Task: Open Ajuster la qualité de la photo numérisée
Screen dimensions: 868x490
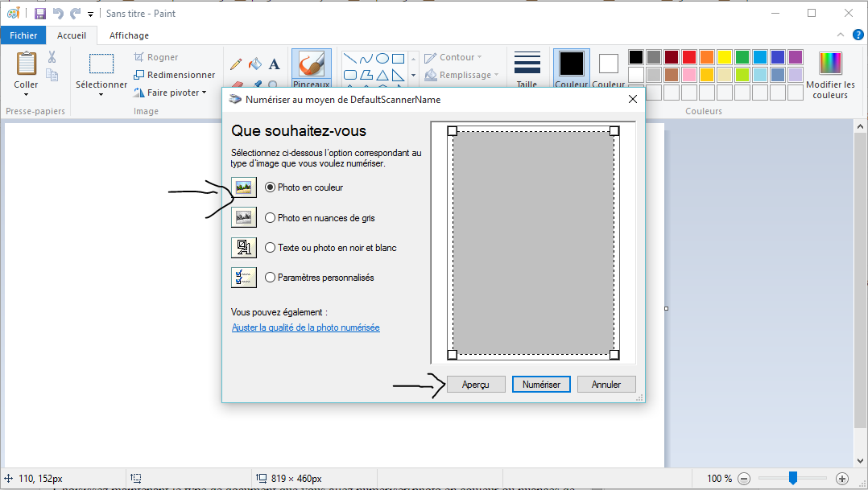Action: tap(306, 327)
